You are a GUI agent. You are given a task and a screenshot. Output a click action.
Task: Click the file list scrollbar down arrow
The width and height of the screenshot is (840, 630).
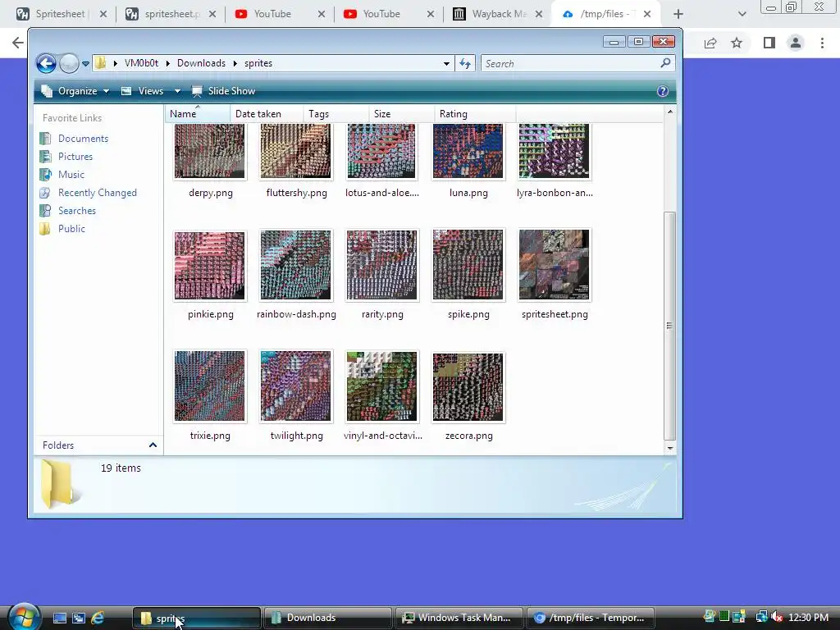click(669, 449)
